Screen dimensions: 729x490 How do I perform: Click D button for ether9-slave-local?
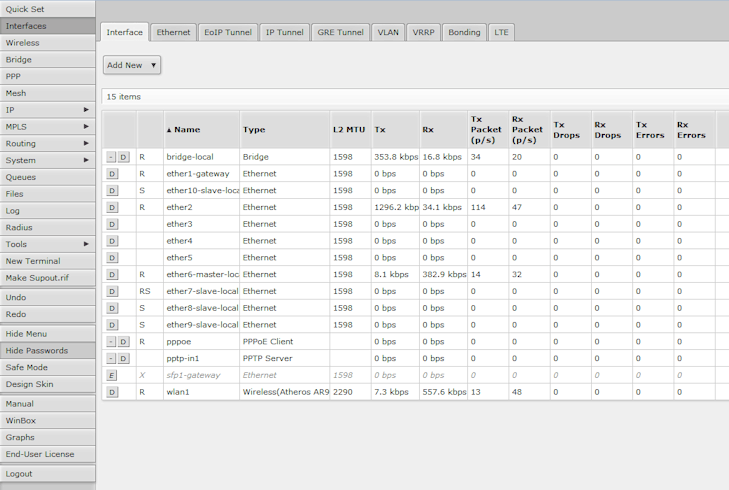pos(112,324)
